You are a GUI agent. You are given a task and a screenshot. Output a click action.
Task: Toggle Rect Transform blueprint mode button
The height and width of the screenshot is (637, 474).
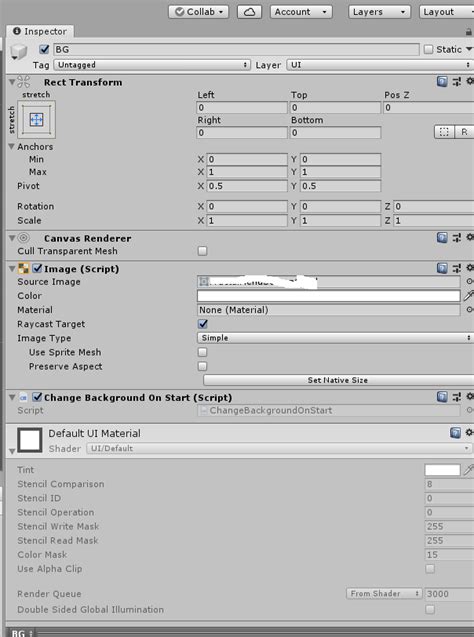[444, 132]
